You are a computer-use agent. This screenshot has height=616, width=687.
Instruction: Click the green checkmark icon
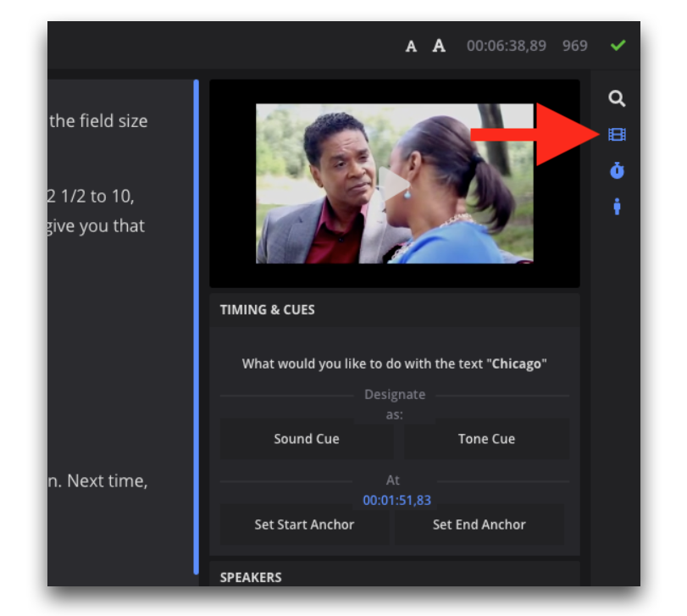[618, 45]
